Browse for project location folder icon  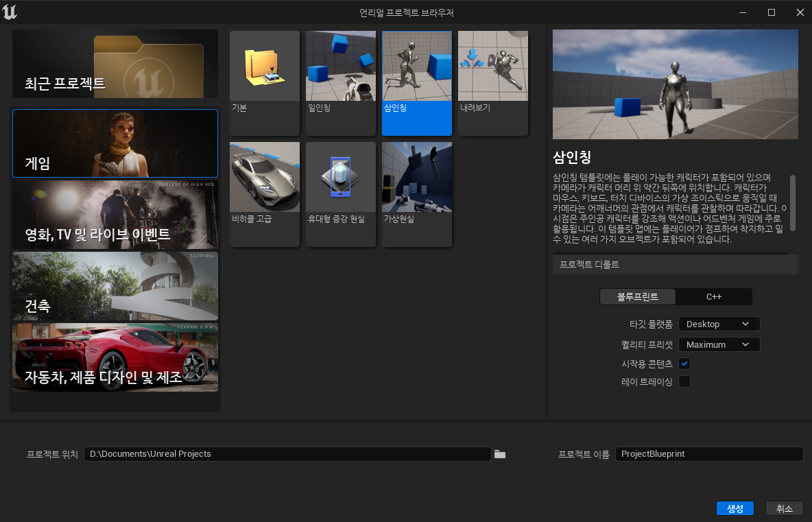[x=500, y=454]
